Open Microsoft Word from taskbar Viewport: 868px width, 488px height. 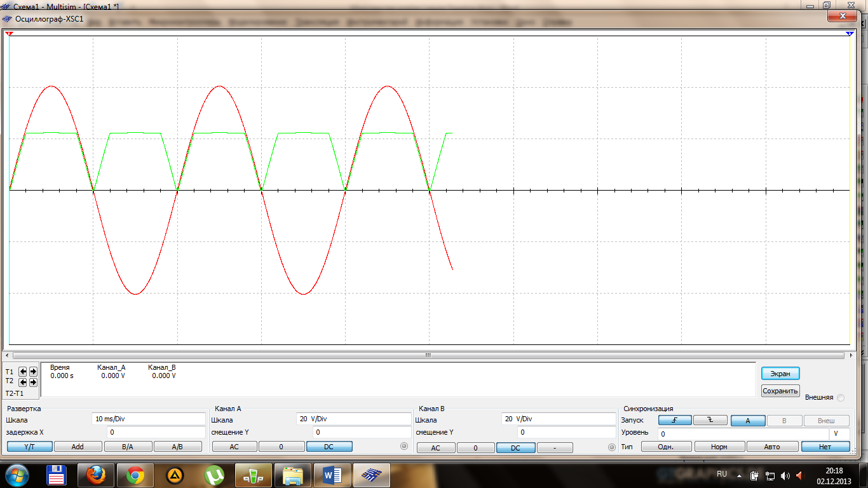tap(332, 475)
